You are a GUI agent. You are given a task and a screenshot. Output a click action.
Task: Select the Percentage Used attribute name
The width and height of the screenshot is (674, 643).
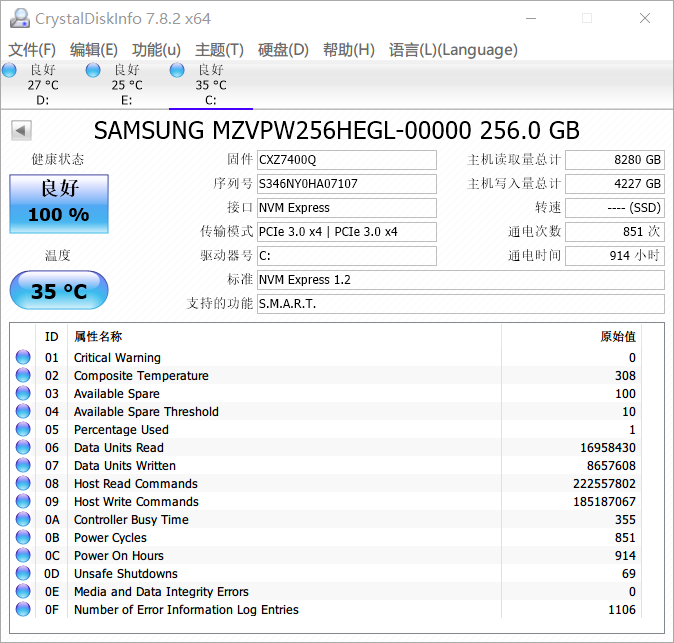click(121, 430)
